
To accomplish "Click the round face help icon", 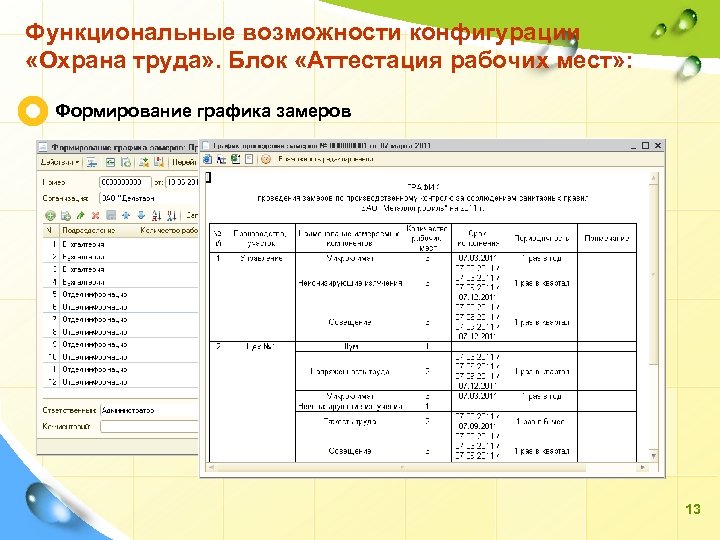I will (265, 159).
